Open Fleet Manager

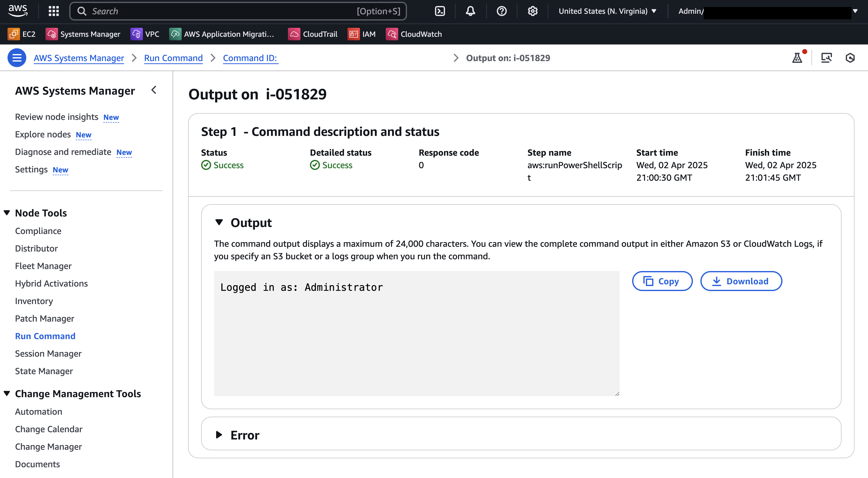tap(43, 266)
